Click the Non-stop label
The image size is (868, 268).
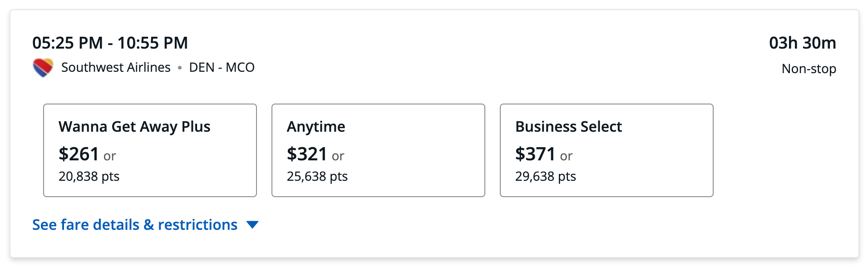(809, 69)
